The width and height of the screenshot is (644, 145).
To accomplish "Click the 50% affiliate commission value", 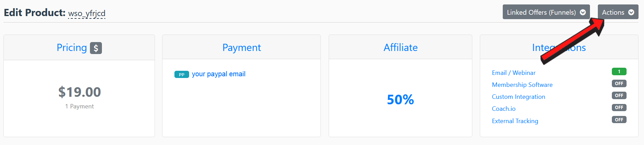I will (x=400, y=100).
